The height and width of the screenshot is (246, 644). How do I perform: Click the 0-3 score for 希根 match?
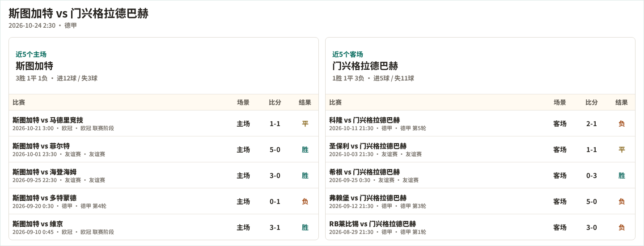click(592, 175)
